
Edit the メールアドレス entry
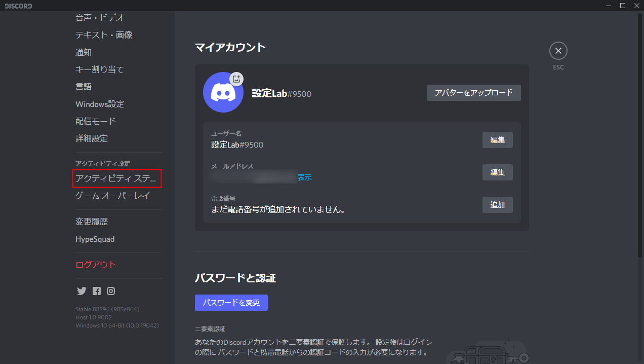pos(498,172)
